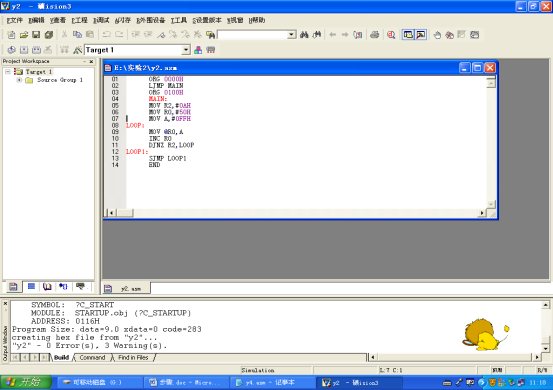Switch to the y4.asm Notepad taskbar window
553x390 pixels.
tap(273, 382)
